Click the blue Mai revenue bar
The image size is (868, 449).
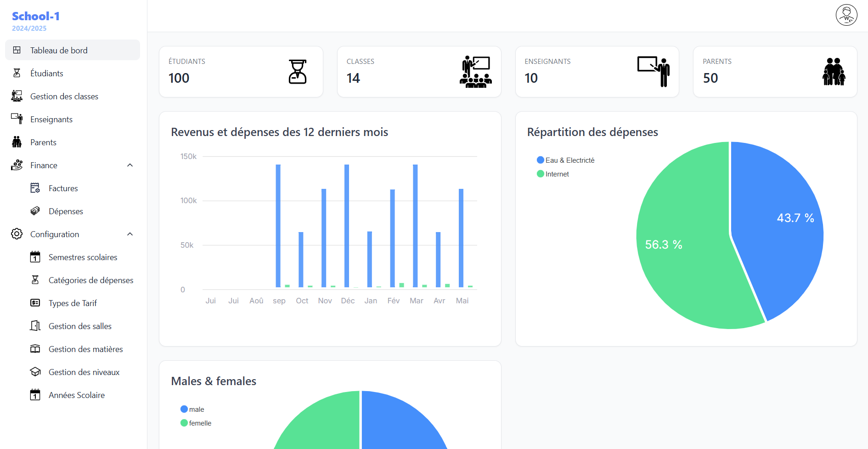pos(461,238)
